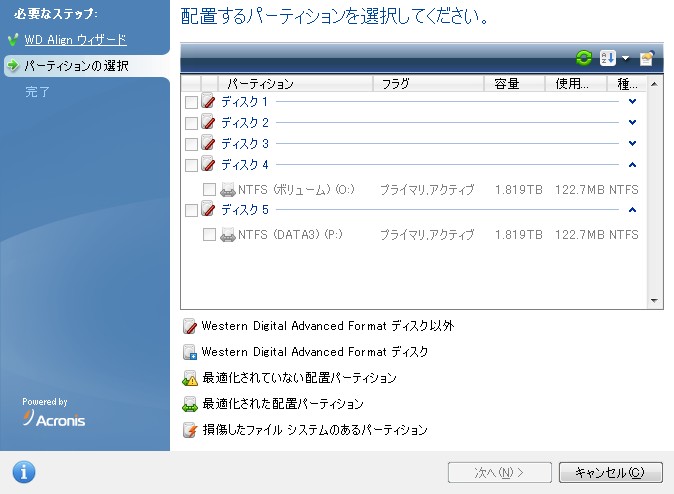Tick the ディスク 3 checkbox
The image size is (674, 494).
(x=191, y=144)
